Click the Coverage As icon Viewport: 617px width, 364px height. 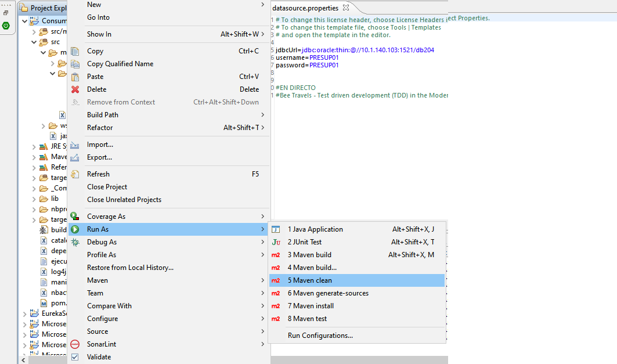75,217
